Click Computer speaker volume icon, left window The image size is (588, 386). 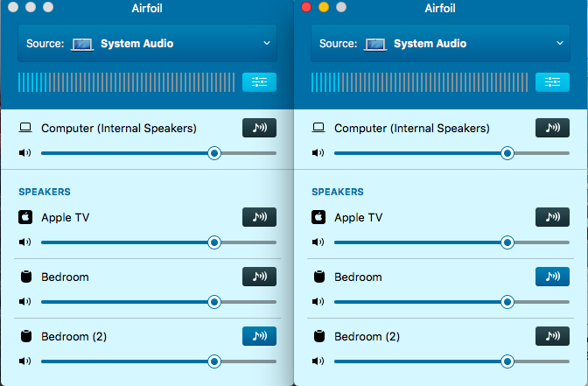pyautogui.click(x=24, y=152)
